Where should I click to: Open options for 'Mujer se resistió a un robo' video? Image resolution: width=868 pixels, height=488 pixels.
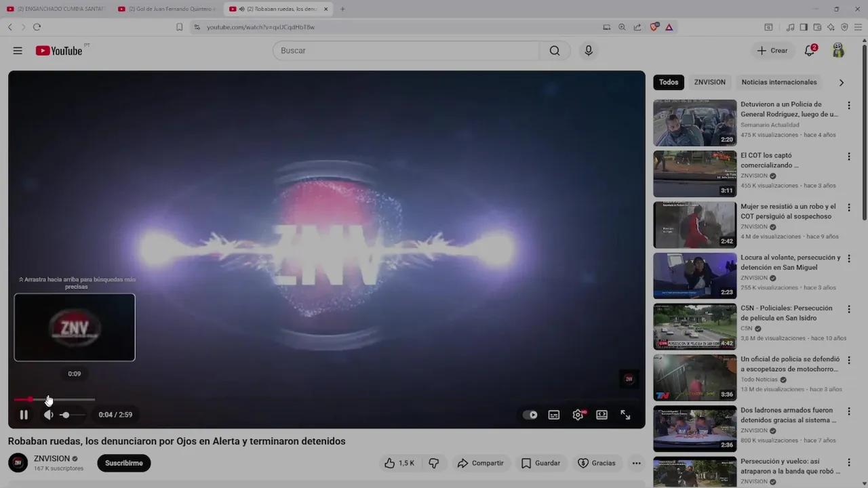tap(848, 207)
